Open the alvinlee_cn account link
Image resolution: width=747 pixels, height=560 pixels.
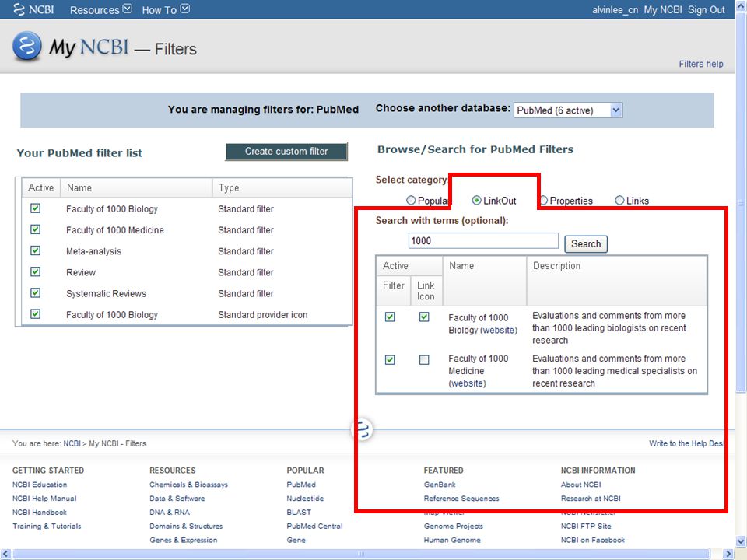615,10
